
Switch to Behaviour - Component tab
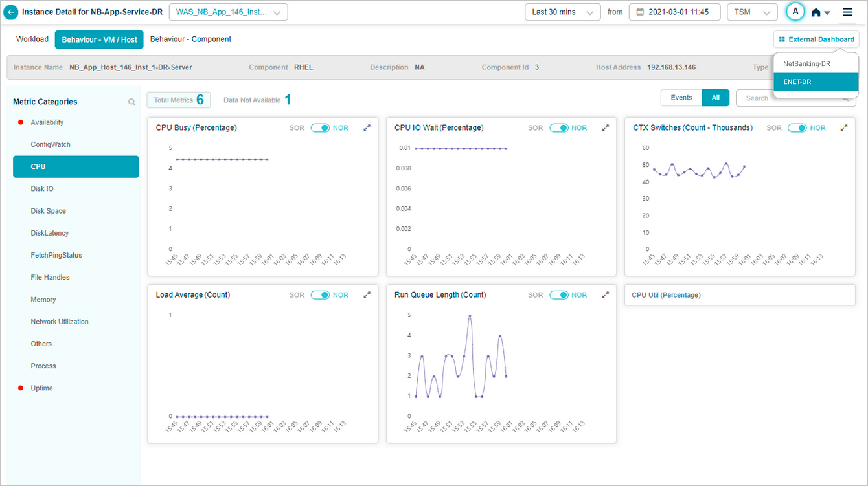click(x=190, y=39)
